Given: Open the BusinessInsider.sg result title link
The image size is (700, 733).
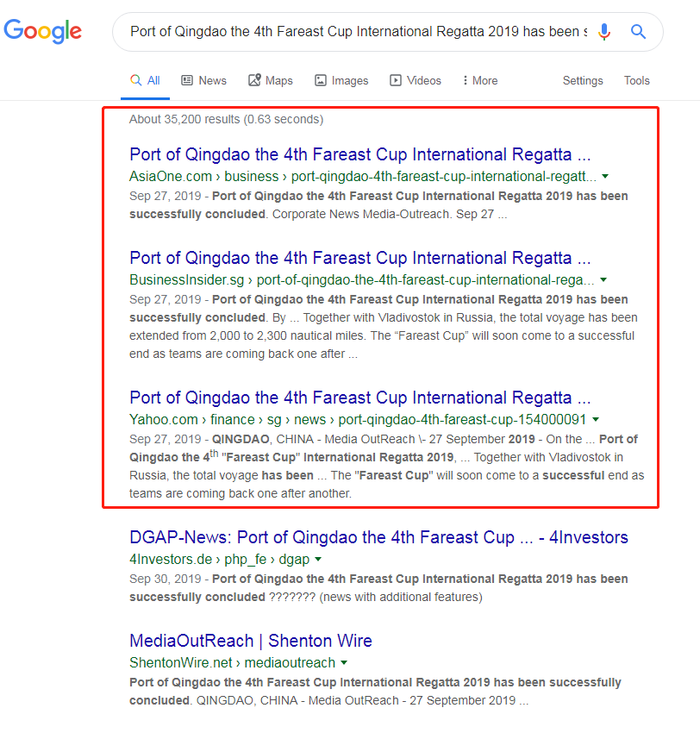Looking at the screenshot, I should point(359,259).
